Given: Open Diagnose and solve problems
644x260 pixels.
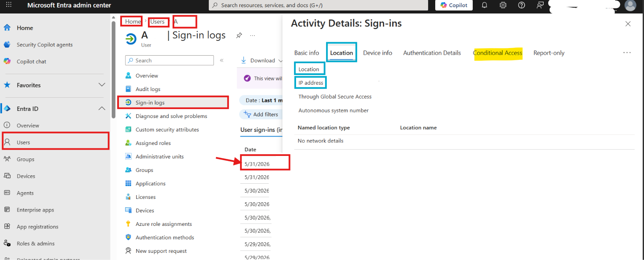Looking at the screenshot, I should [171, 116].
